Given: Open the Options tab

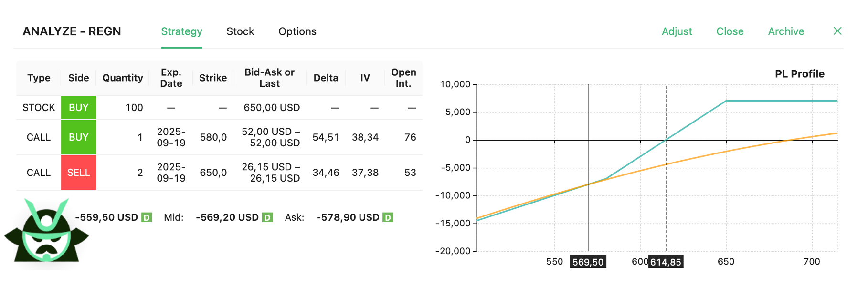Looking at the screenshot, I should (297, 31).
